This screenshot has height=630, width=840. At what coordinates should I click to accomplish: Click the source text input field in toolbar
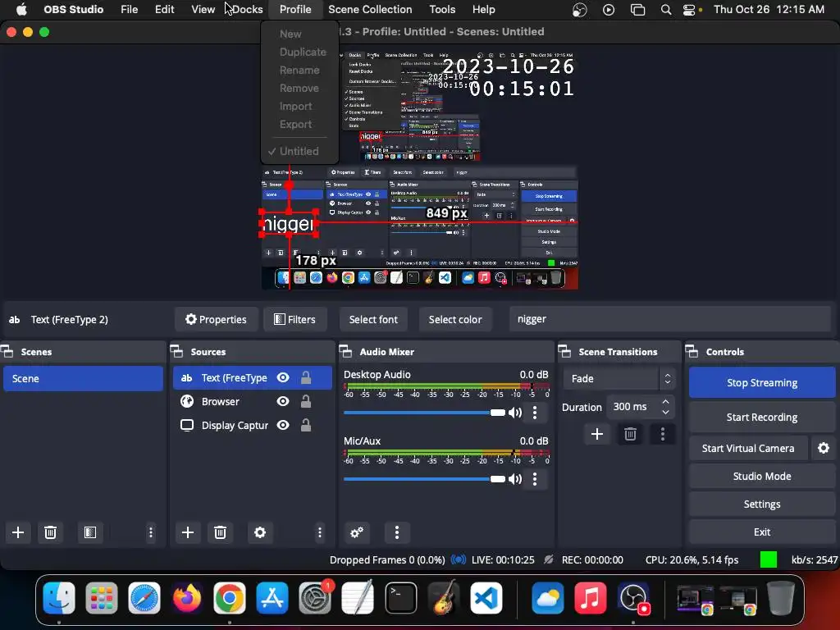(x=669, y=319)
